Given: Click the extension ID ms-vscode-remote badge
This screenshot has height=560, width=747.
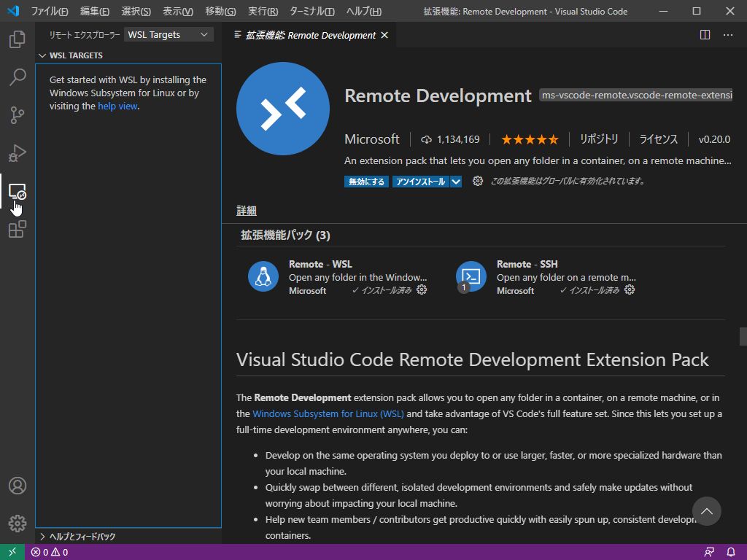Looking at the screenshot, I should pos(636,96).
